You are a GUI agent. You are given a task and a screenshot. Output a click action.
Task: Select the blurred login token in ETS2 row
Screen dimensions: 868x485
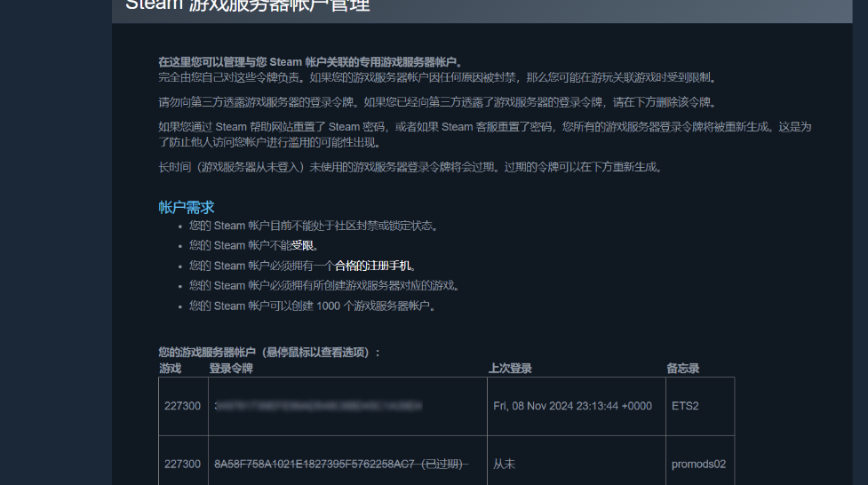coord(318,406)
